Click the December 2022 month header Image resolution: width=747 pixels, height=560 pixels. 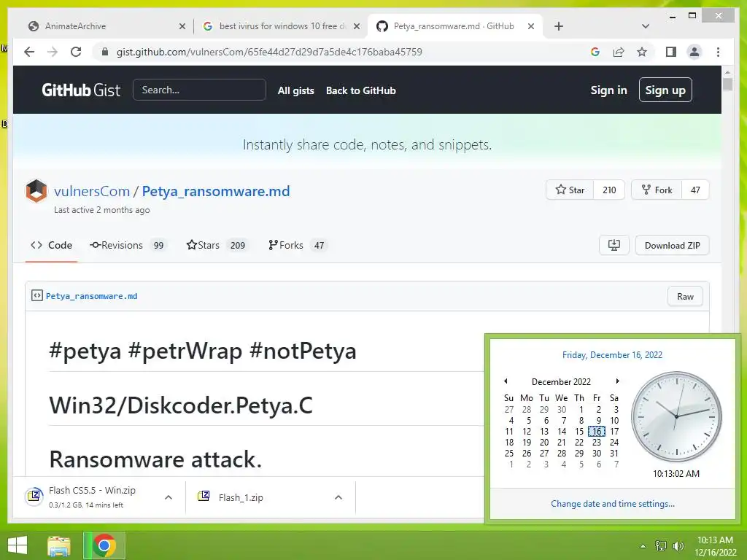[x=561, y=382]
